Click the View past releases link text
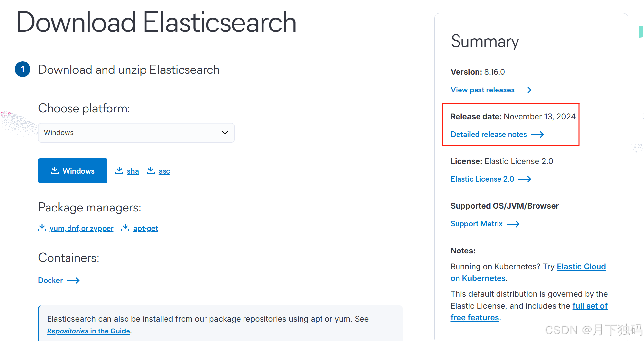 [x=482, y=90]
